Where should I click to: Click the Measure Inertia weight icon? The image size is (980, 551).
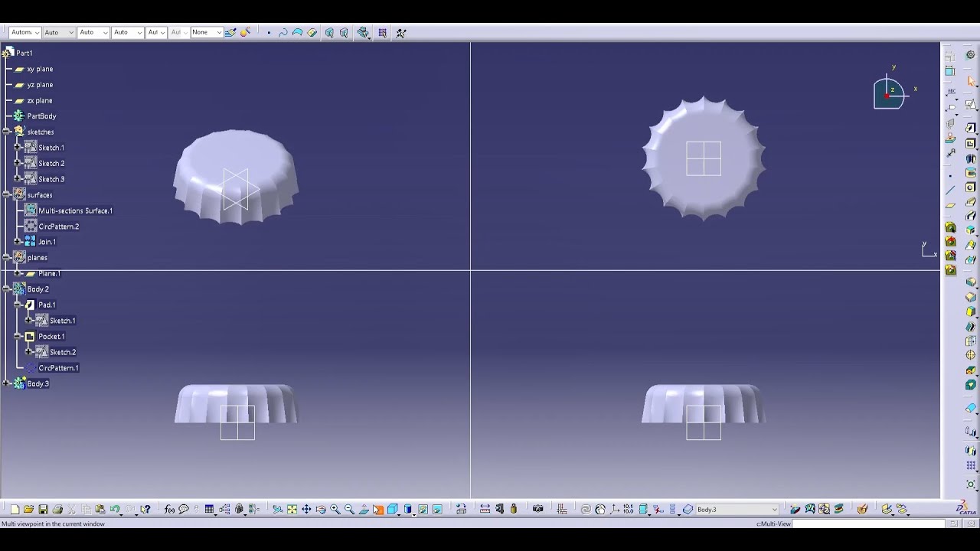click(x=514, y=509)
